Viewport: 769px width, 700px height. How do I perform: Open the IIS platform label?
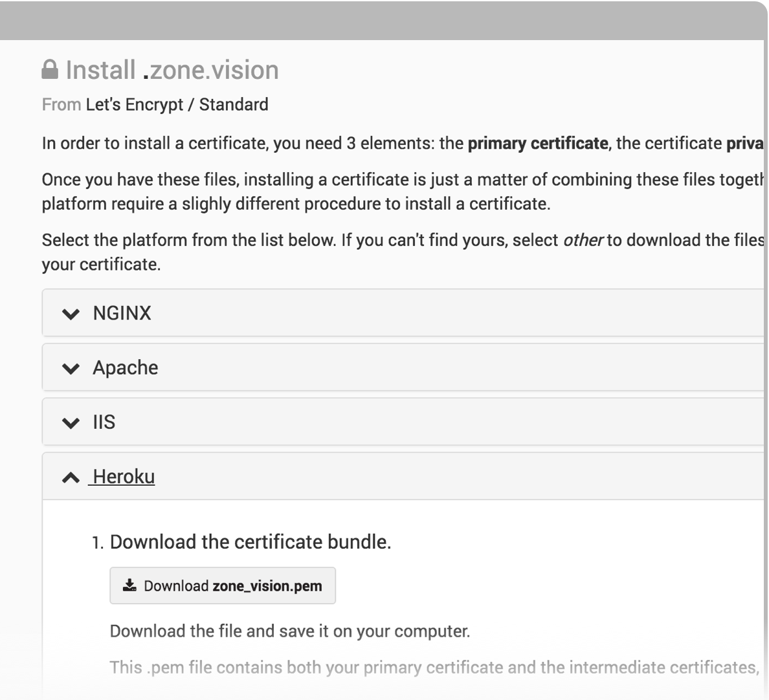(104, 422)
